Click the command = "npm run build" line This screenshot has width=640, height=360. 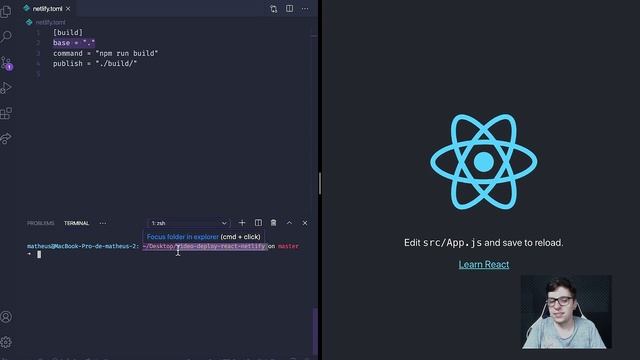click(x=105, y=53)
